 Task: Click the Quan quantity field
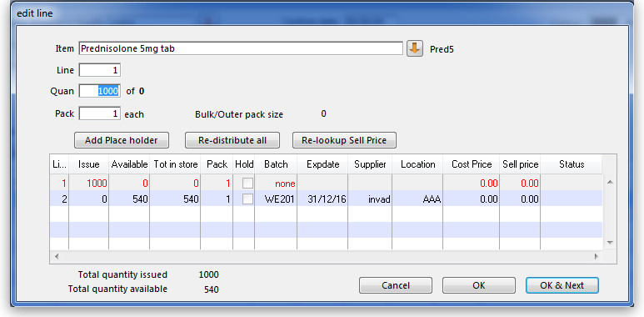tap(100, 91)
